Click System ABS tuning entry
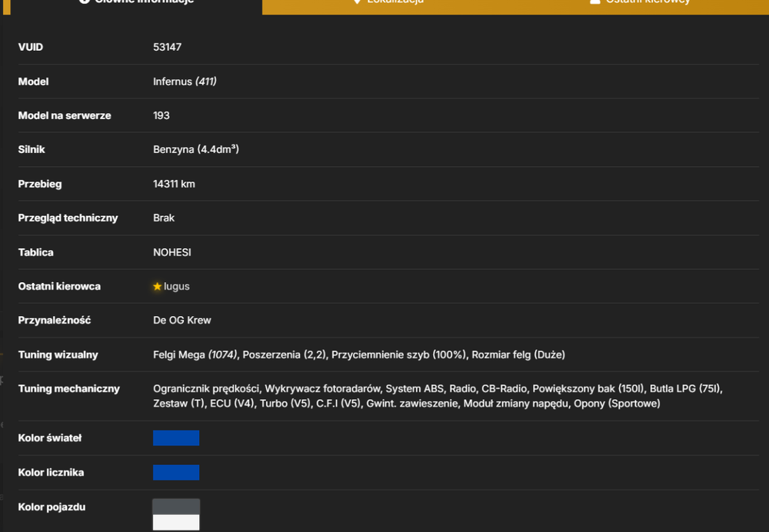Image resolution: width=769 pixels, height=532 pixels. (x=414, y=389)
